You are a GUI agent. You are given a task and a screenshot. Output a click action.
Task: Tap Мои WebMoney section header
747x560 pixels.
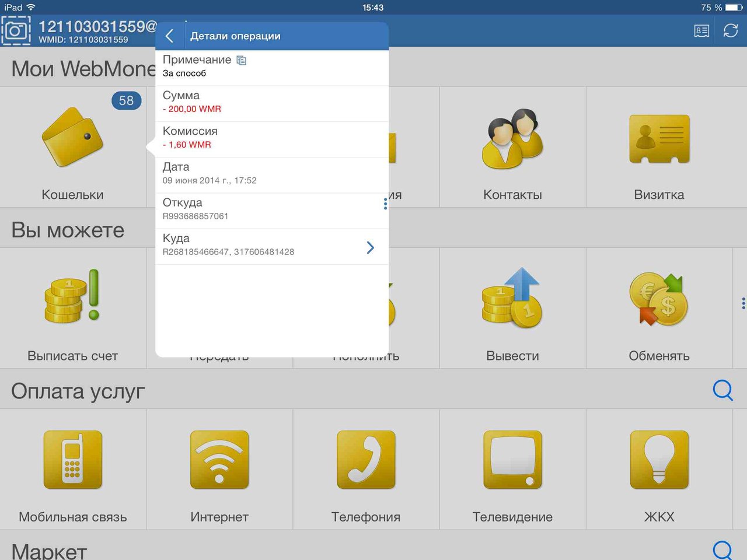(x=83, y=69)
